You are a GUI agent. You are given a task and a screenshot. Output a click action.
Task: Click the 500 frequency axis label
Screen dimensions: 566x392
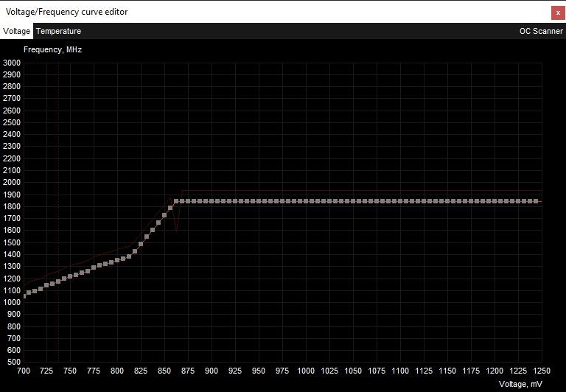[x=14, y=362]
